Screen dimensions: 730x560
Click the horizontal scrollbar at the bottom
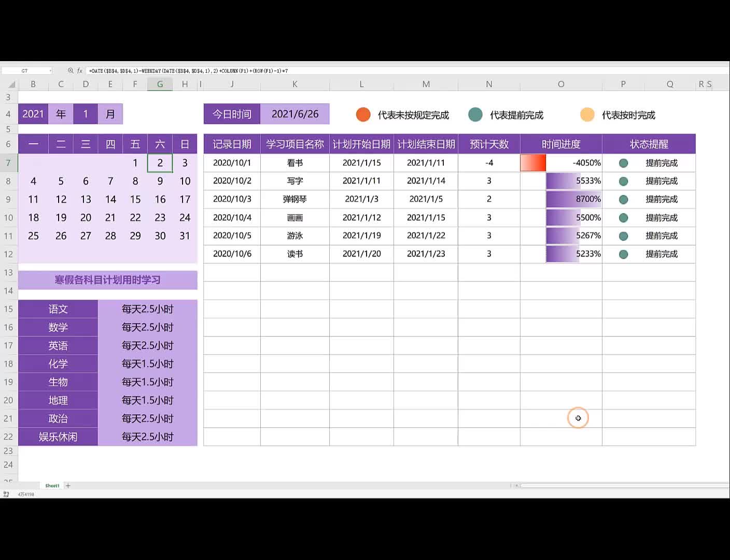pos(625,486)
